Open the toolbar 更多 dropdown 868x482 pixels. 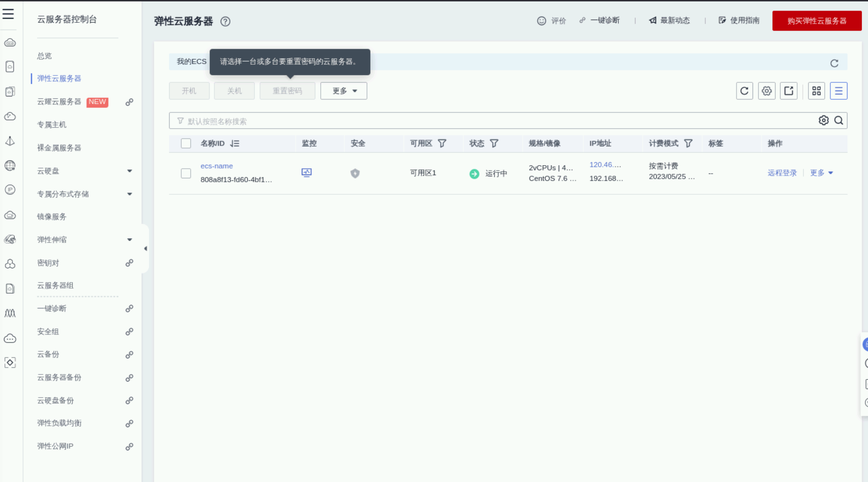pyautogui.click(x=344, y=91)
